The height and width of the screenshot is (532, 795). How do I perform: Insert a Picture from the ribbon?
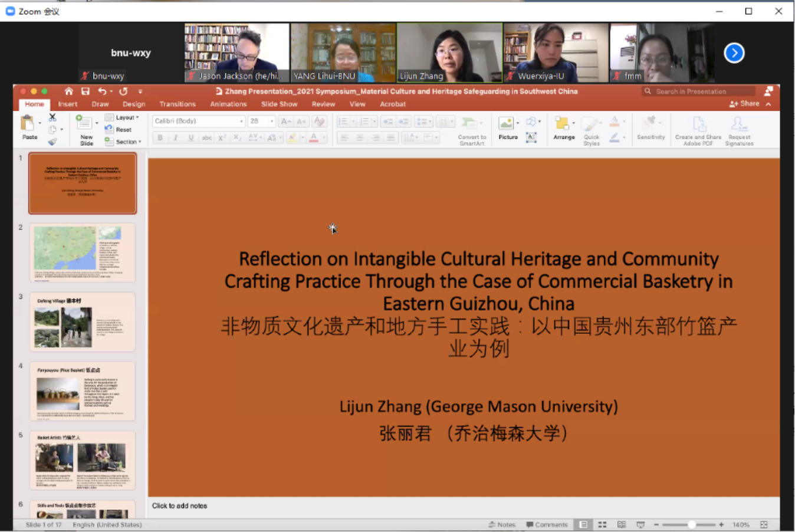pos(507,127)
